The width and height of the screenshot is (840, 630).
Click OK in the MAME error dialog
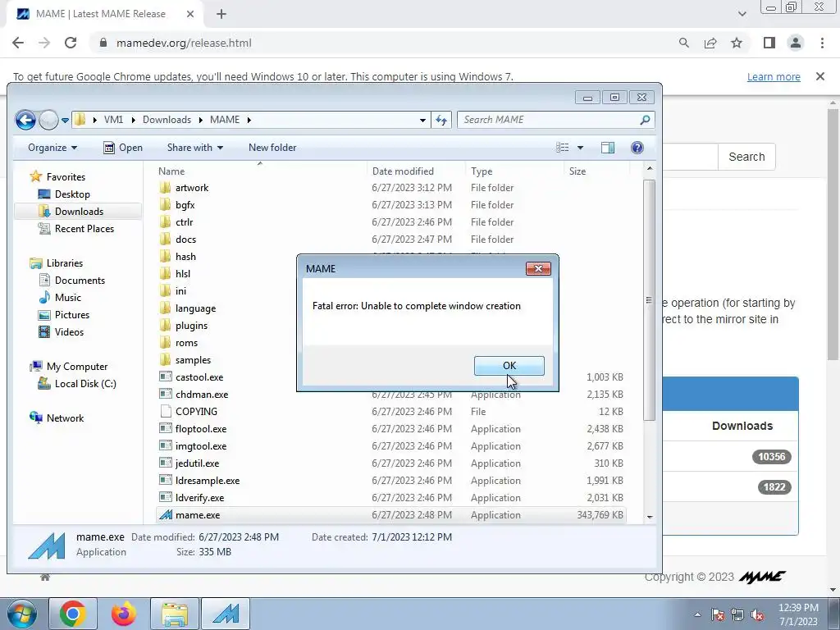[x=509, y=365]
